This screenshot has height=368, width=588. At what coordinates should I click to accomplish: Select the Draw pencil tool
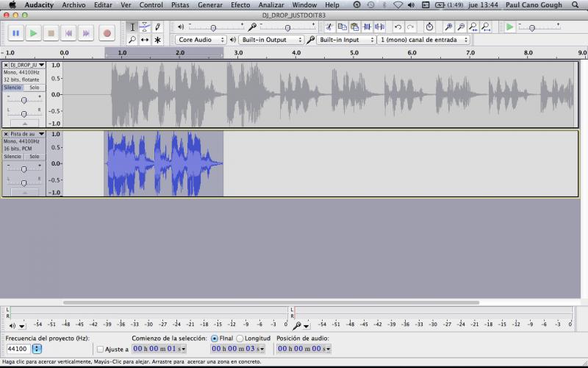coord(157,26)
